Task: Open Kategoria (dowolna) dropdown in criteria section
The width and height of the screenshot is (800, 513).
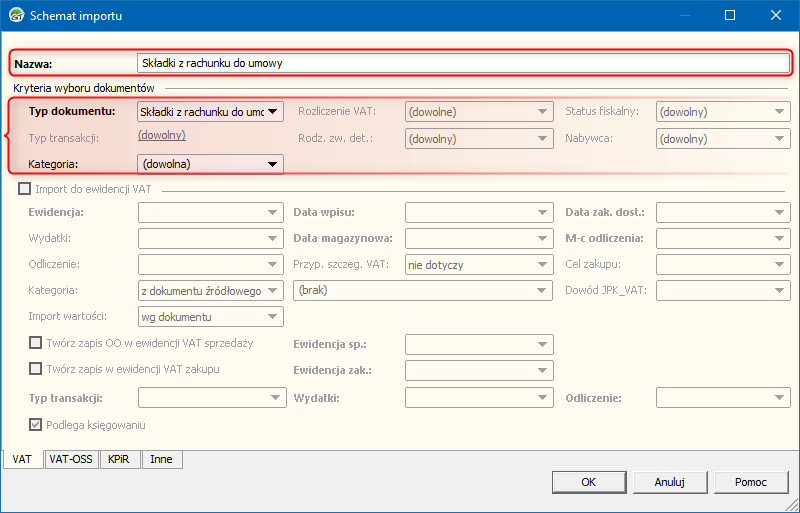Action: click(210, 164)
